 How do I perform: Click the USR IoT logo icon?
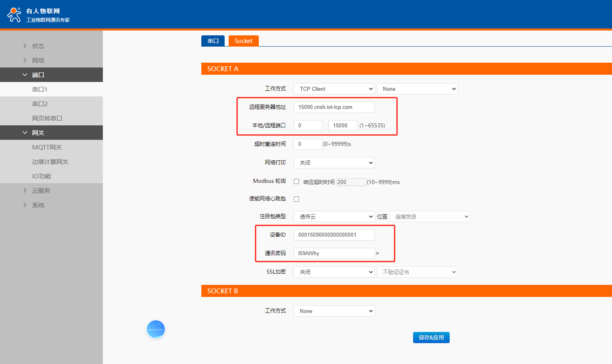click(14, 14)
